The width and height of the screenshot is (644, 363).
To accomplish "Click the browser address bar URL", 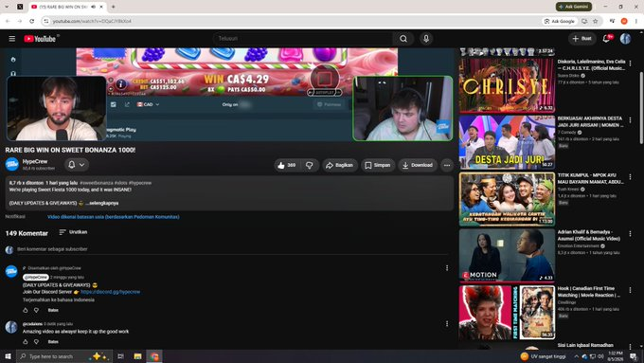I will (92, 21).
